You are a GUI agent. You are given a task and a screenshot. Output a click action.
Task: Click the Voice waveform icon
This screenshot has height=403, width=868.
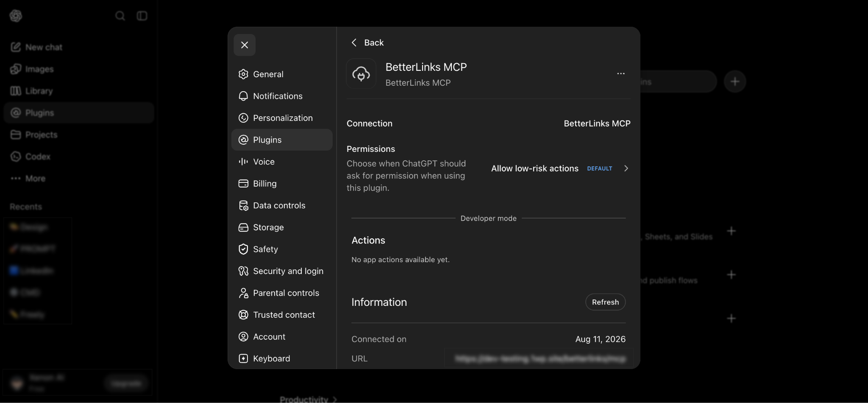243,162
